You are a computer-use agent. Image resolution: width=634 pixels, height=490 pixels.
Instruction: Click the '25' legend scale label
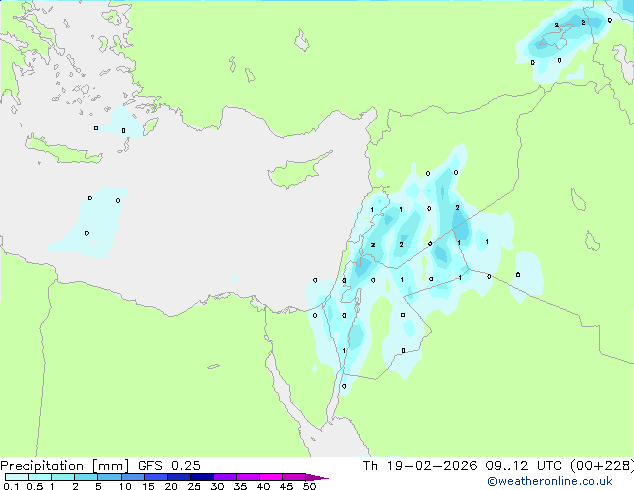tap(194, 486)
